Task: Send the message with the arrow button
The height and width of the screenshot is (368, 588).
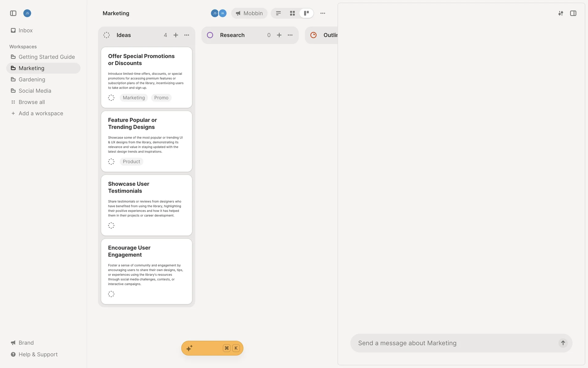Action: point(563,343)
